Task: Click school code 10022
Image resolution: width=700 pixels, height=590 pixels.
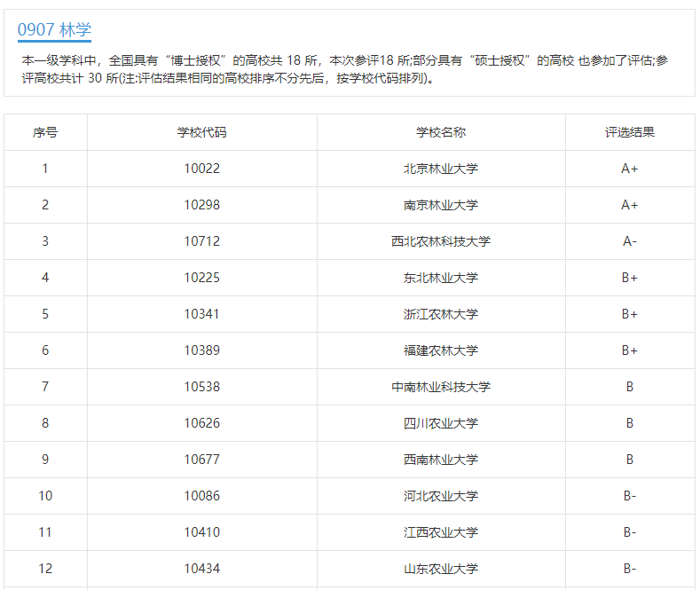Action: pyautogui.click(x=201, y=169)
